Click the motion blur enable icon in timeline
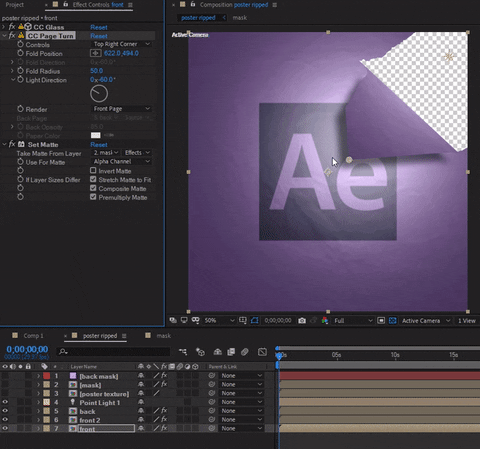Image resolution: width=480 pixels, height=449 pixels. point(245,352)
